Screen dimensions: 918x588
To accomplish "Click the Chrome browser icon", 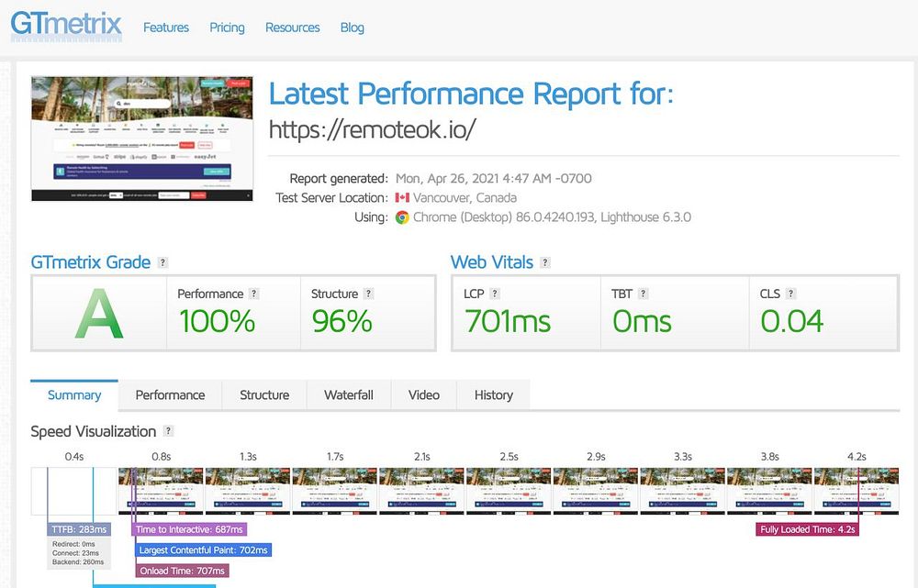I will [x=402, y=217].
